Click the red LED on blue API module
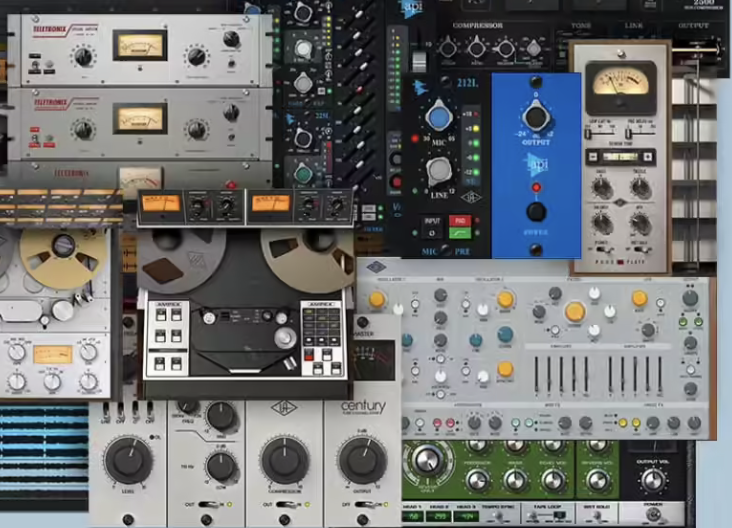The height and width of the screenshot is (528, 732). pyautogui.click(x=536, y=188)
